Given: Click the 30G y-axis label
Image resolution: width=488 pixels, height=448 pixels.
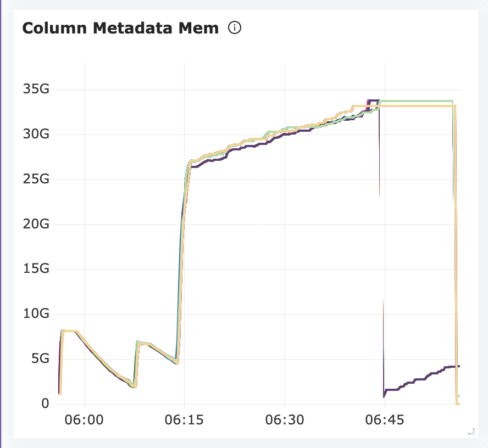Looking at the screenshot, I should pyautogui.click(x=36, y=135).
